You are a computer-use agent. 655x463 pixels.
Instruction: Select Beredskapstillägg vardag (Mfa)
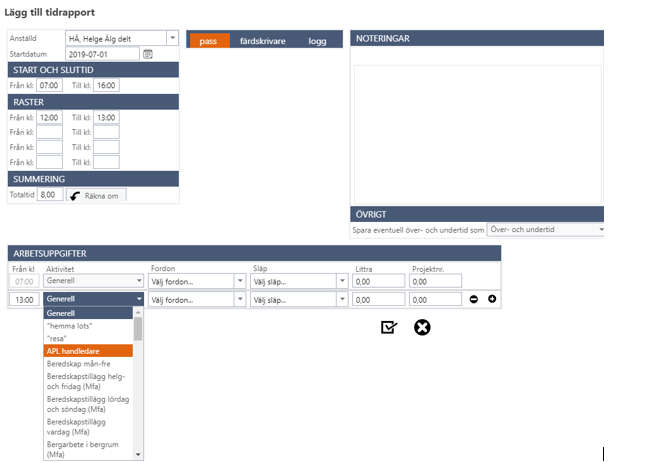(x=88, y=427)
